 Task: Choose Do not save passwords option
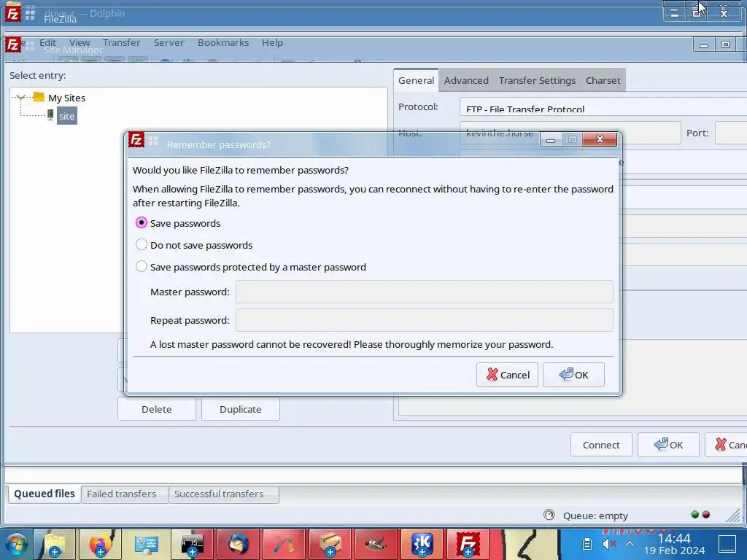click(x=141, y=245)
